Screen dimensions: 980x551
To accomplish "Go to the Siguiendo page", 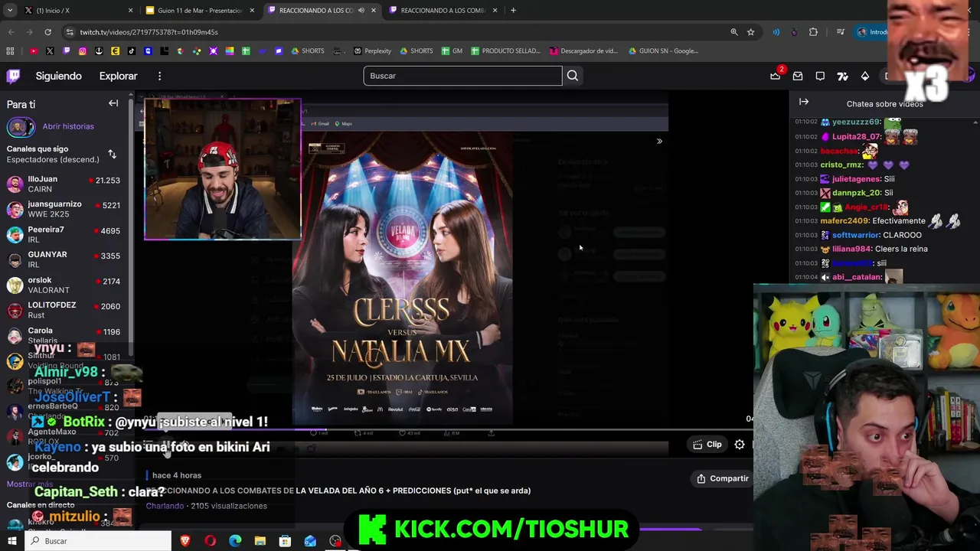I will click(58, 76).
